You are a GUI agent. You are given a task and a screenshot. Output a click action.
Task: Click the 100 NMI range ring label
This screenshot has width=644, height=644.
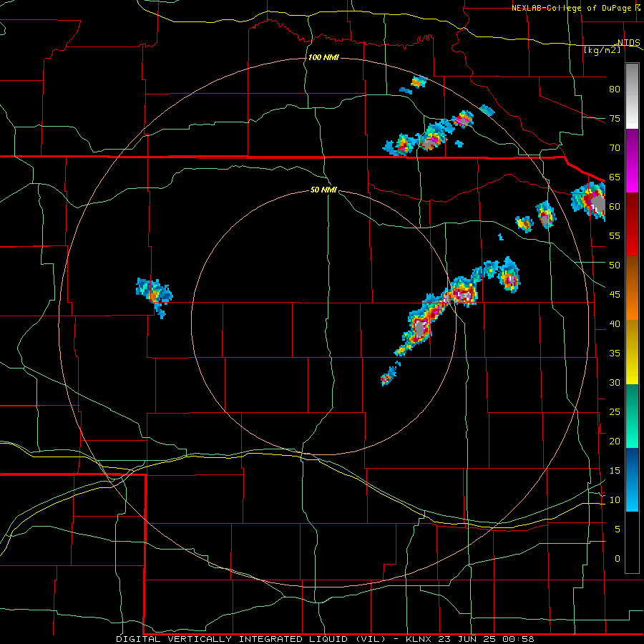pos(323,57)
